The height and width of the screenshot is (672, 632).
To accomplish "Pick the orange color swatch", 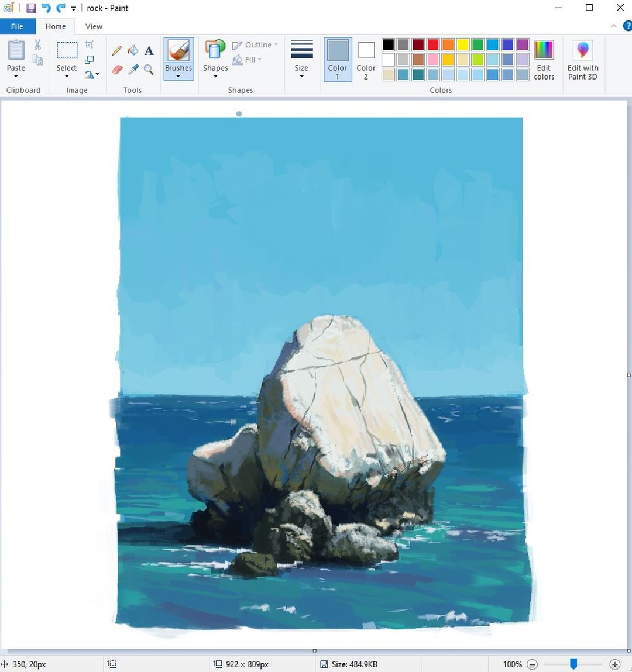I will (448, 44).
